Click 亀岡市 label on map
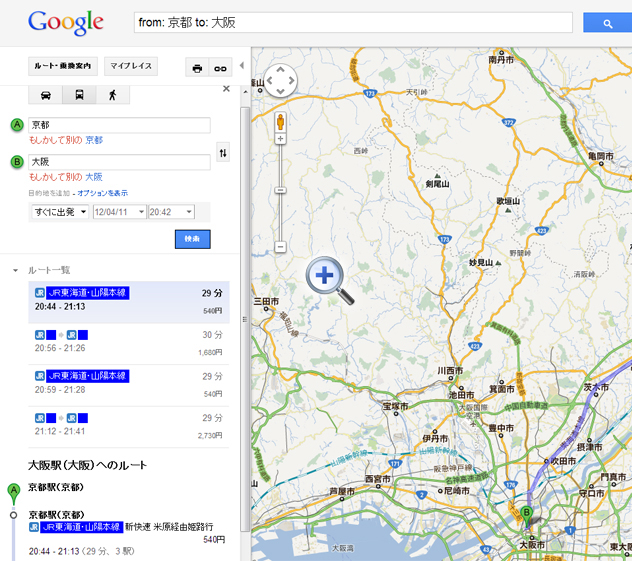632x561 pixels. (x=601, y=156)
